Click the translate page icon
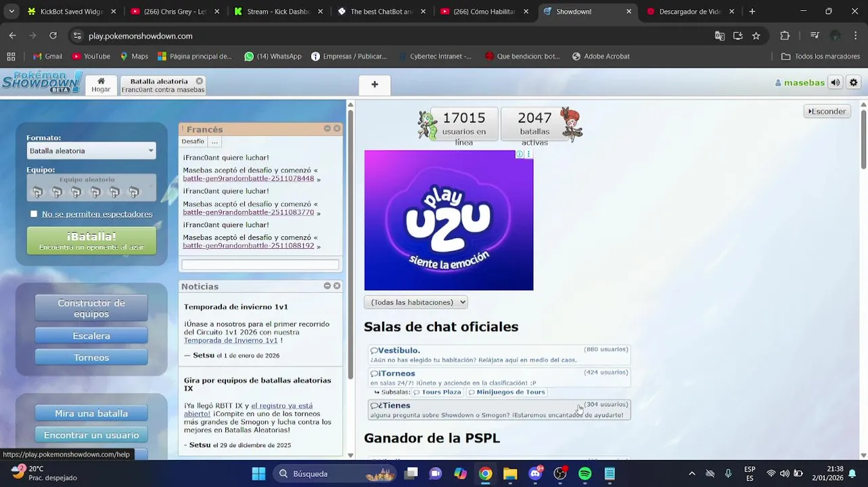The image size is (868, 487). click(x=719, y=36)
